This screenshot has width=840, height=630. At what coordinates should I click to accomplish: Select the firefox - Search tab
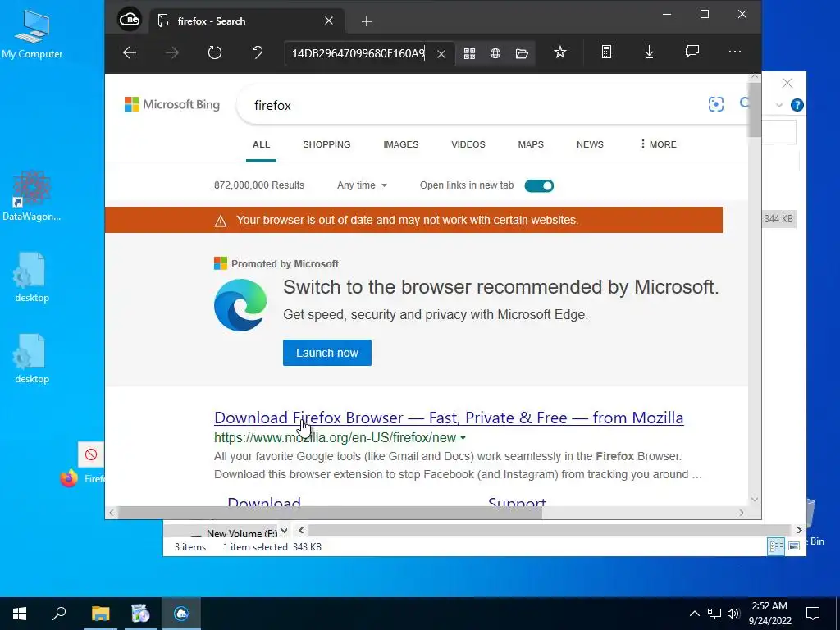pos(246,21)
